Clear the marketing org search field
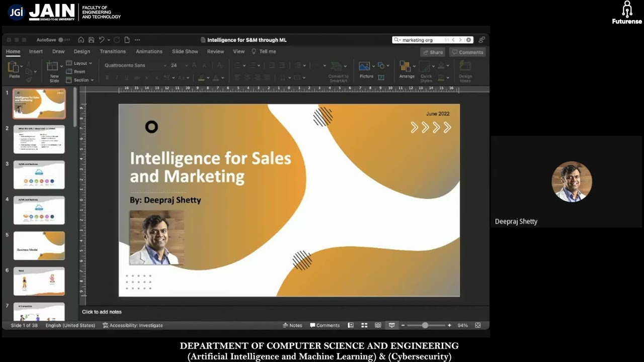 (x=468, y=40)
